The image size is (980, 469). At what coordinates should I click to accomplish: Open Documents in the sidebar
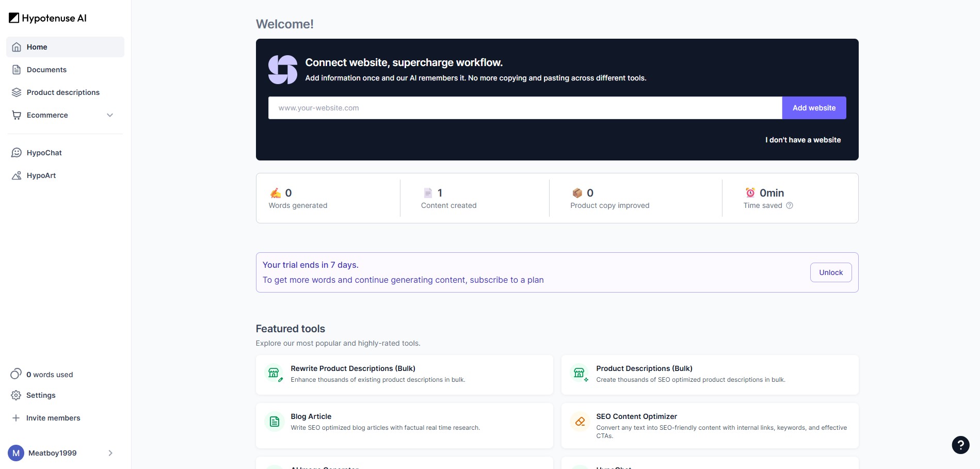[x=46, y=70]
